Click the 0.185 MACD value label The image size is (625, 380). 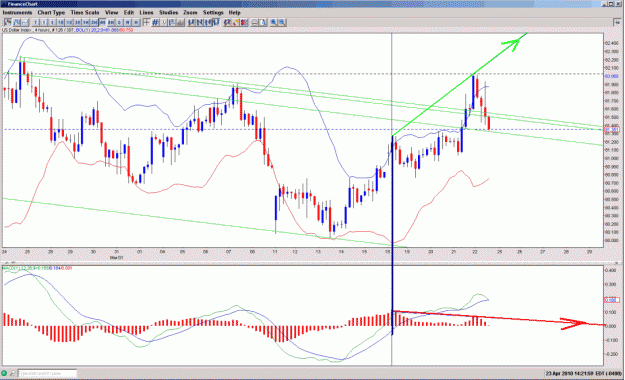612,300
